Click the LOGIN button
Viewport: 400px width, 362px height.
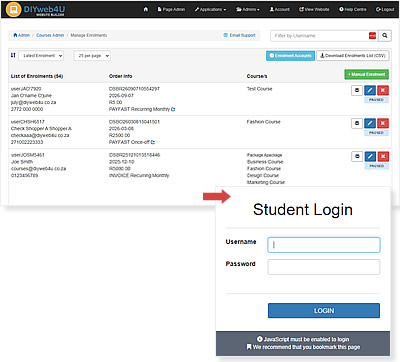[x=324, y=311]
